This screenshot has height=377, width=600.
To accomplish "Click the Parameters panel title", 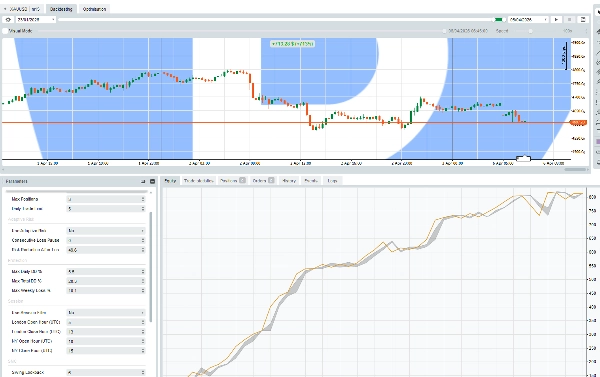I will [16, 181].
